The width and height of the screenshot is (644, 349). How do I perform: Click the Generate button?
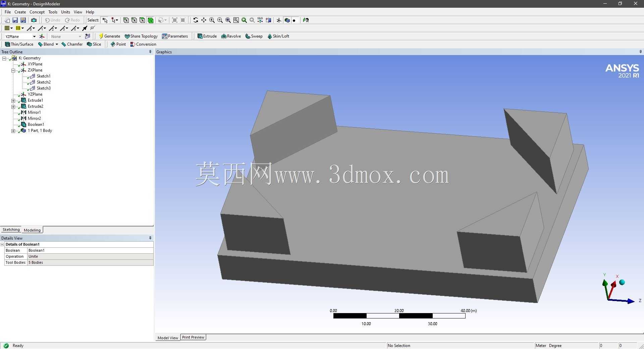(109, 36)
